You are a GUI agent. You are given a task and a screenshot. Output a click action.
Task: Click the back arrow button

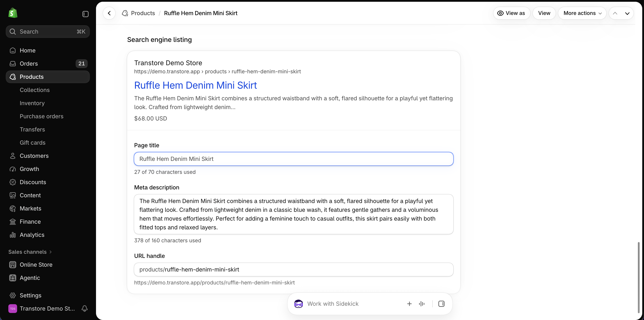tap(109, 13)
